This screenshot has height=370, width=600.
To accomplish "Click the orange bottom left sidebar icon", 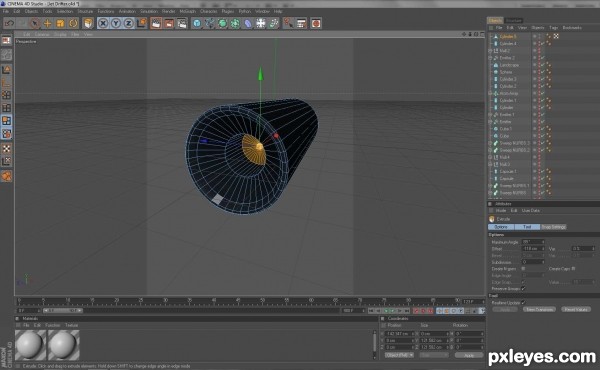I will coord(7,176).
